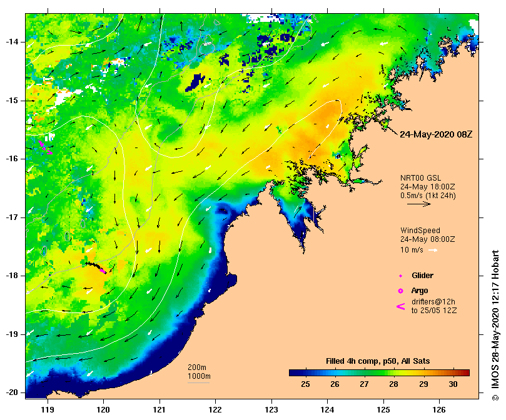The height and width of the screenshot is (420, 506).
Task: Click the longitude label '121'
Action: (x=159, y=409)
